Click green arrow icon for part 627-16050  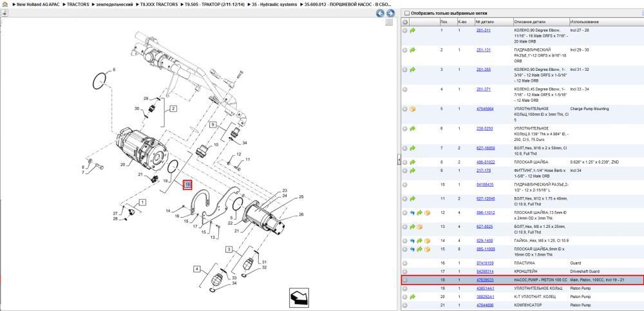click(413, 148)
